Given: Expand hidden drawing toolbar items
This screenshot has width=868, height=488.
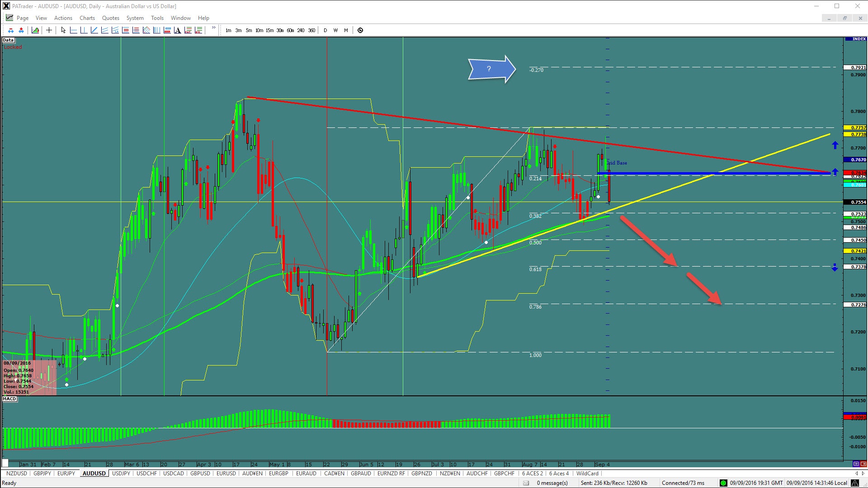Looking at the screenshot, I should tap(213, 28).
